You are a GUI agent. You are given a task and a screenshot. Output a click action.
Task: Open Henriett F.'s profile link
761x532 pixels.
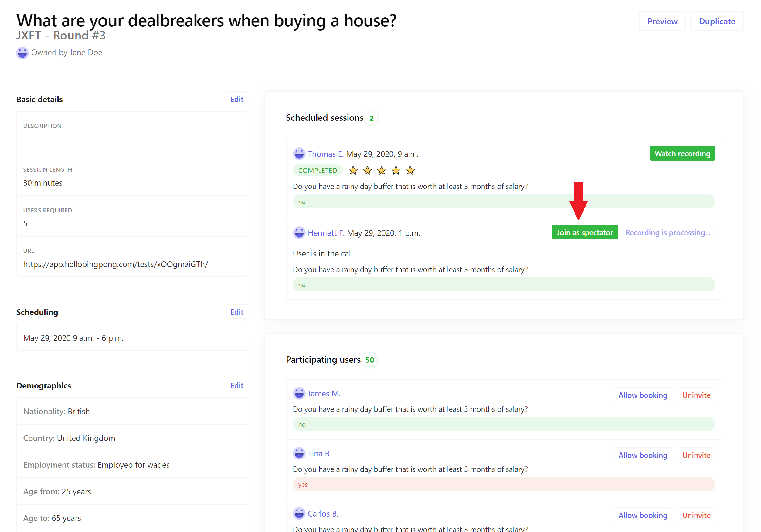(x=326, y=233)
